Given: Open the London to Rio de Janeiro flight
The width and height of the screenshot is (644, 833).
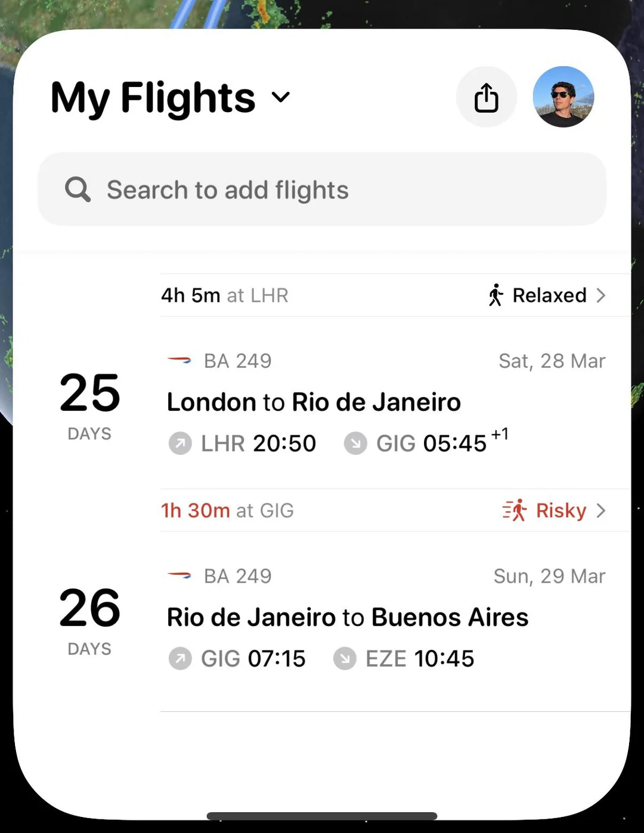Looking at the screenshot, I should pos(314,402).
